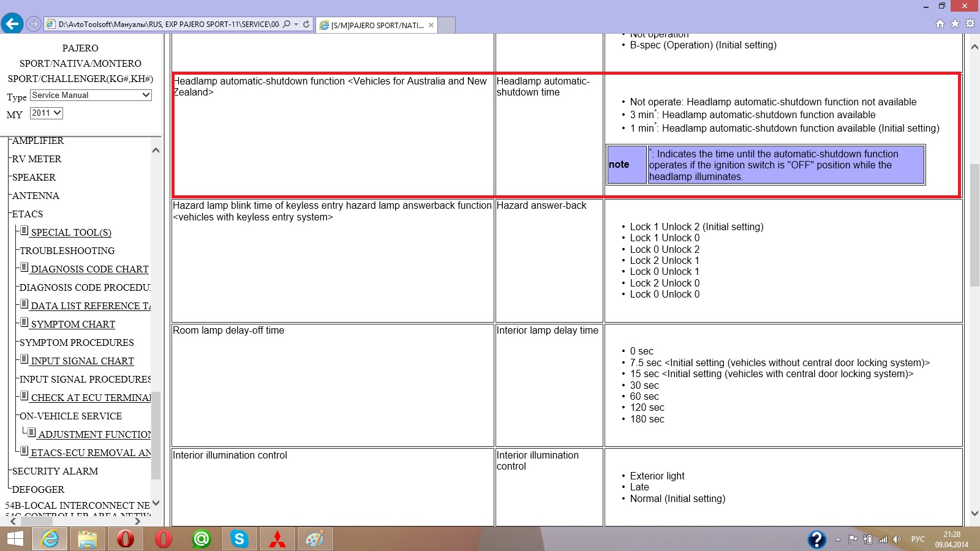Open the Favorites star icon
The width and height of the screenshot is (980, 551).
coord(955,24)
